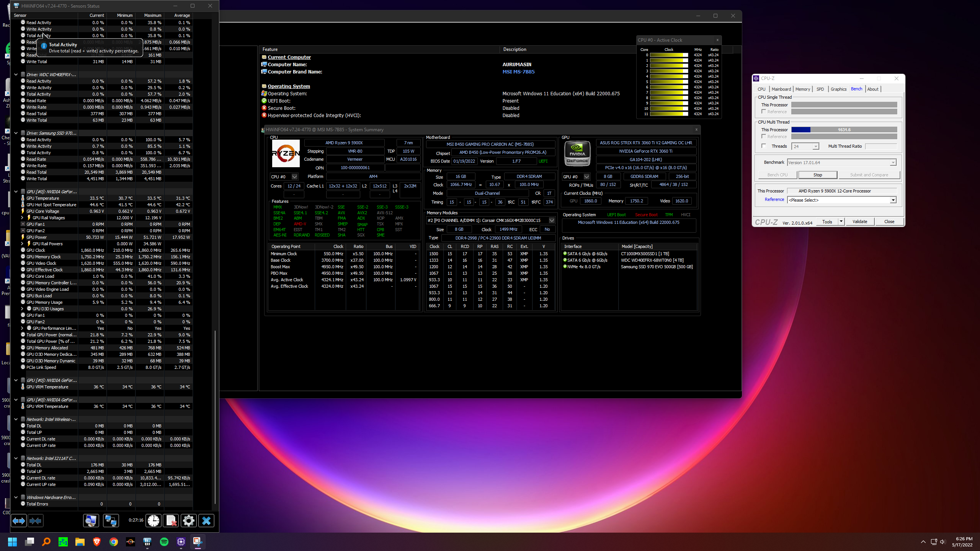Collapse the Drive: WDC WD40EFRX group
Viewport: 980px width, 551px height.
point(16,75)
